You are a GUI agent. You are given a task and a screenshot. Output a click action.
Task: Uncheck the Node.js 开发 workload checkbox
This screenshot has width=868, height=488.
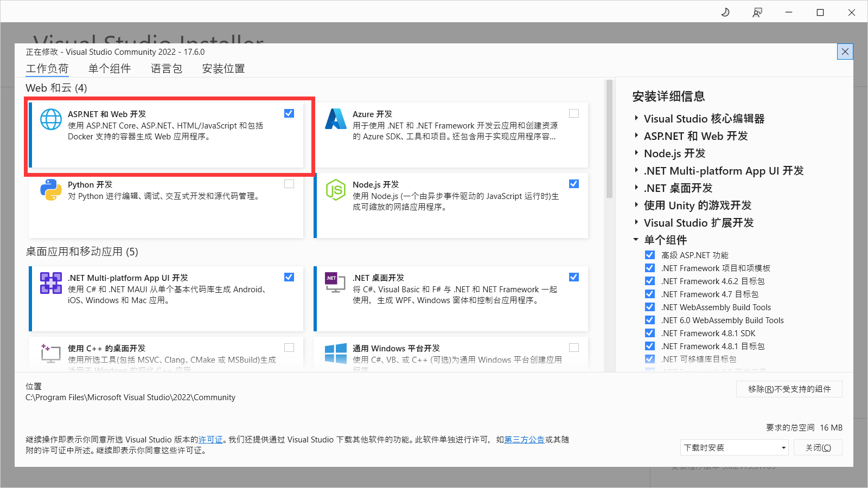(574, 184)
